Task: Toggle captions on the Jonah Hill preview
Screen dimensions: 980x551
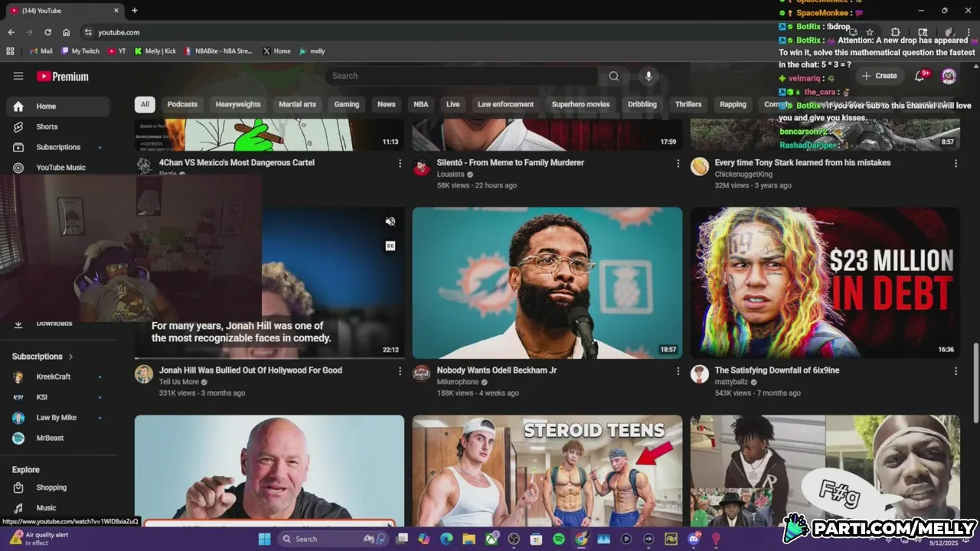Action: [390, 246]
